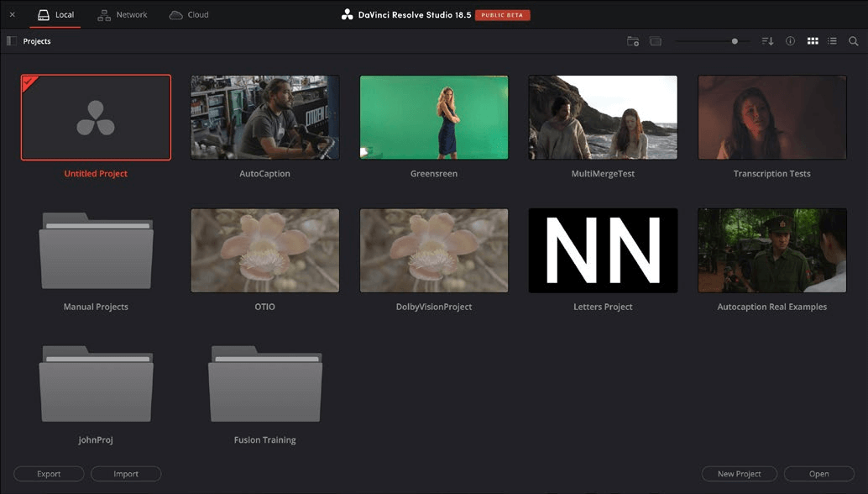Viewport: 868px width, 494px height.
Task: Switch to list view
Action: click(832, 41)
